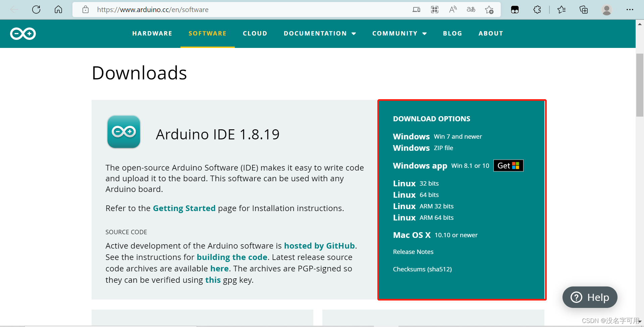Open the BLOG nav item
Viewport: 644px width, 327px height.
452,34
